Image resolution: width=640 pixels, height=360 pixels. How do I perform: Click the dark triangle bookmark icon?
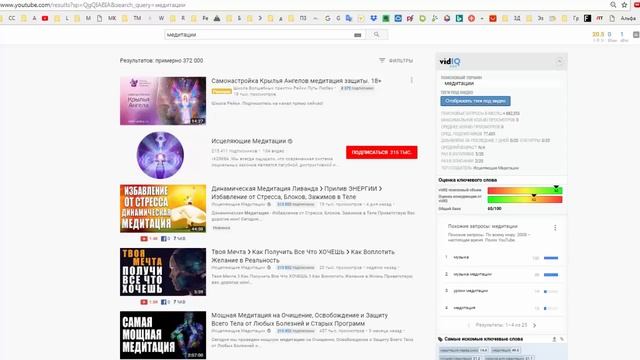217,18
